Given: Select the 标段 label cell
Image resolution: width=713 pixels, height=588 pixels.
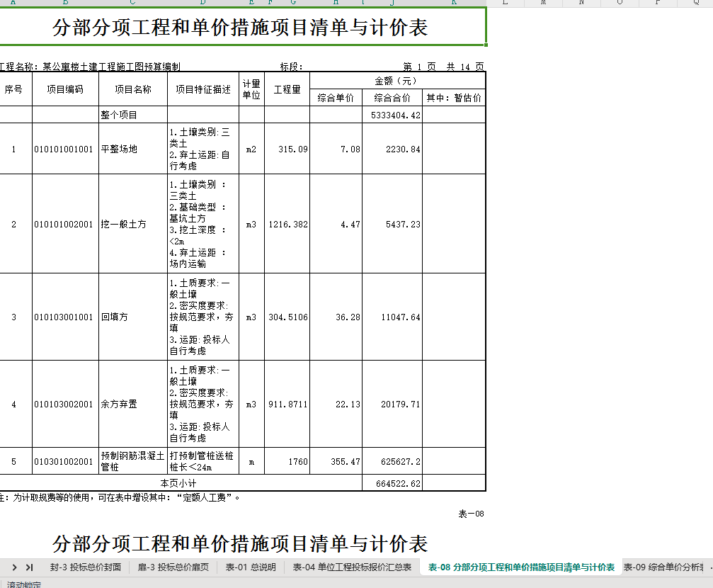Looking at the screenshot, I should click(291, 67).
